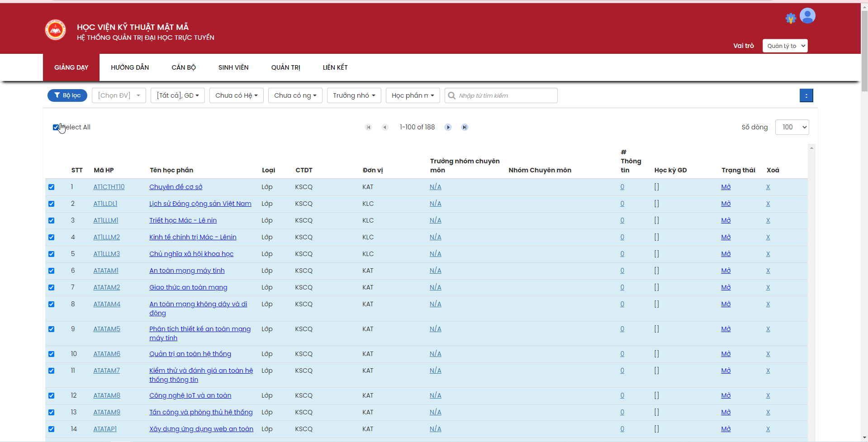
Task: Open the [Chọn ĐV] unit dropdown
Action: 119,95
